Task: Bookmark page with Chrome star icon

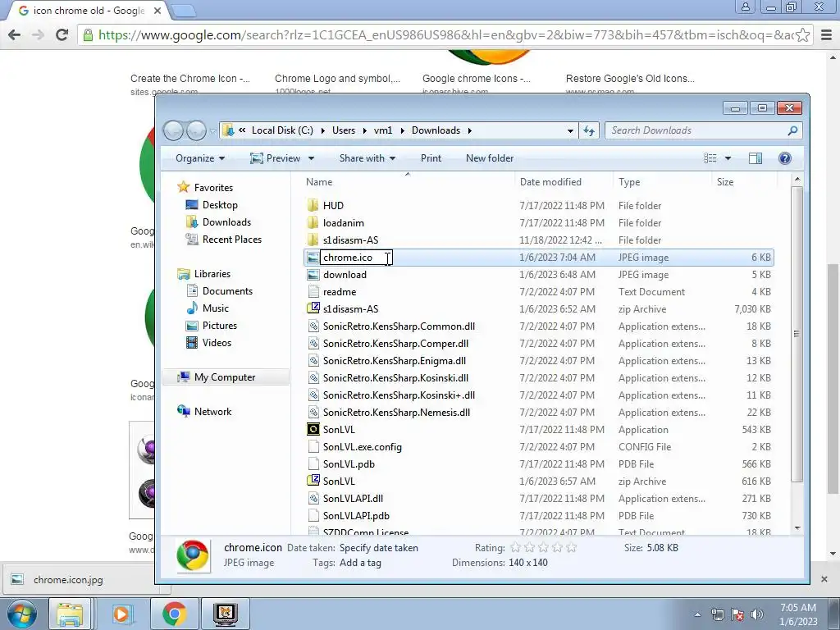Action: (x=802, y=35)
